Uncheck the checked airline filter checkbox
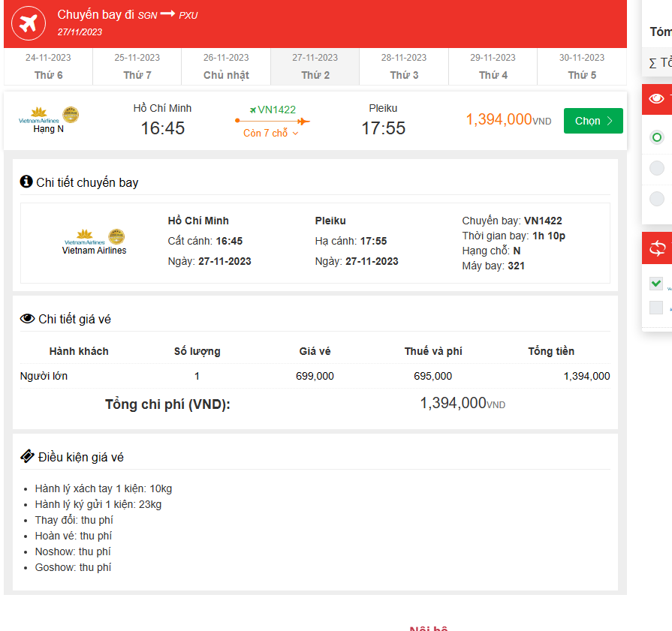 point(656,283)
